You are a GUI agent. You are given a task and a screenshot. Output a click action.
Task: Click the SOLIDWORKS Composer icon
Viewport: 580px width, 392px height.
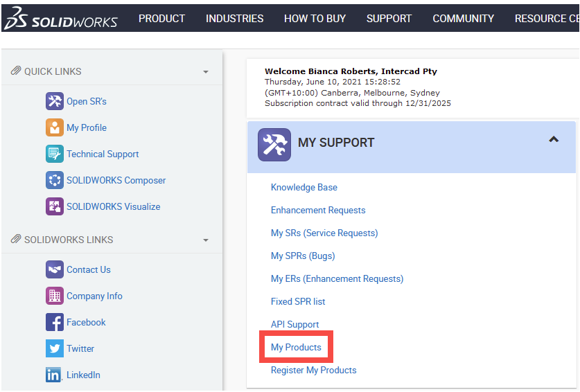pyautogui.click(x=55, y=180)
